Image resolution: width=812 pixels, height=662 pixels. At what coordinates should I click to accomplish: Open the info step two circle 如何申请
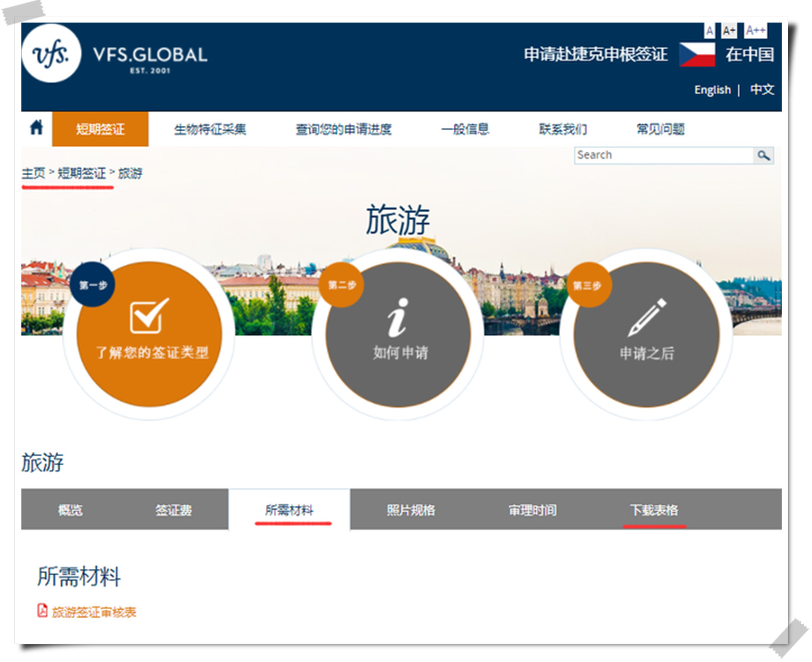(x=398, y=334)
